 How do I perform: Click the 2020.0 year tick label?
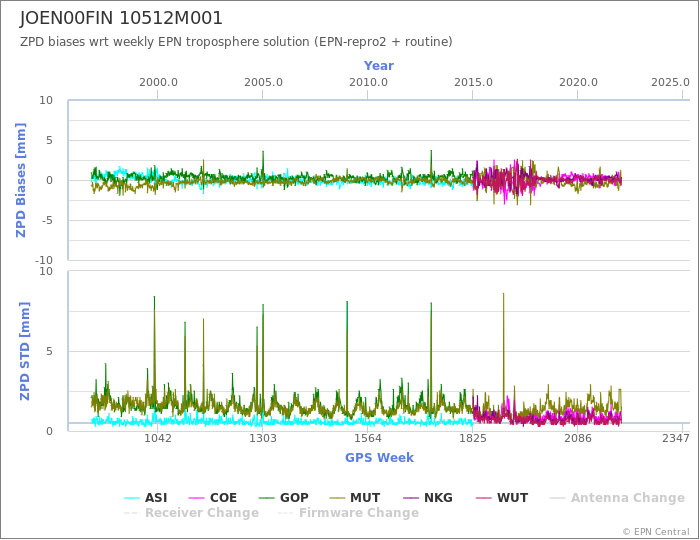(578, 83)
